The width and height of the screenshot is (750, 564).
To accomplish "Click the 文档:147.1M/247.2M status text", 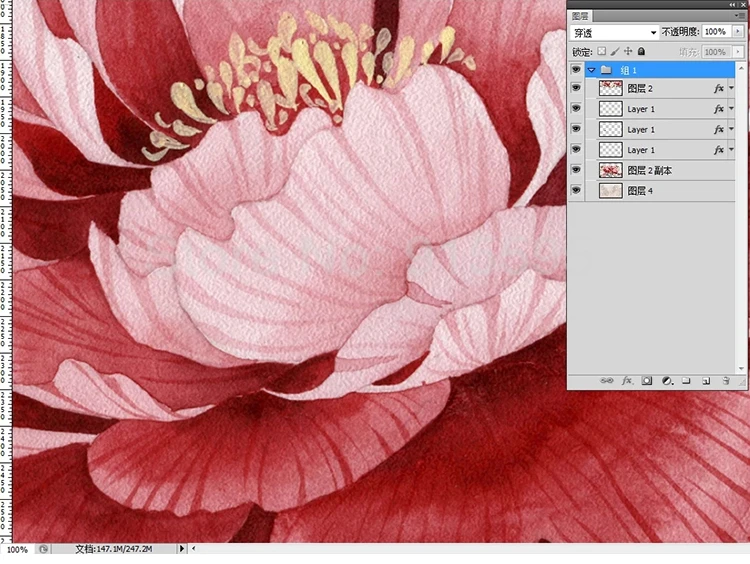I will point(113,549).
